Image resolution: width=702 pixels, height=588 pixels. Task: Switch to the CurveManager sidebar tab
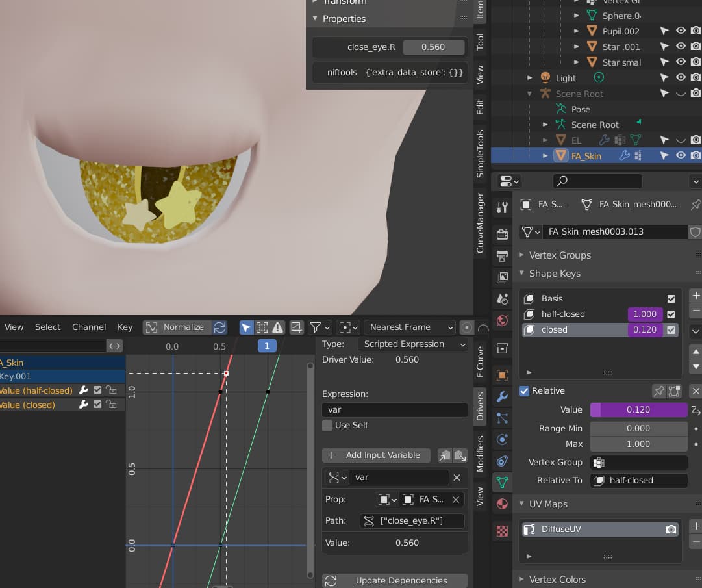(x=479, y=223)
